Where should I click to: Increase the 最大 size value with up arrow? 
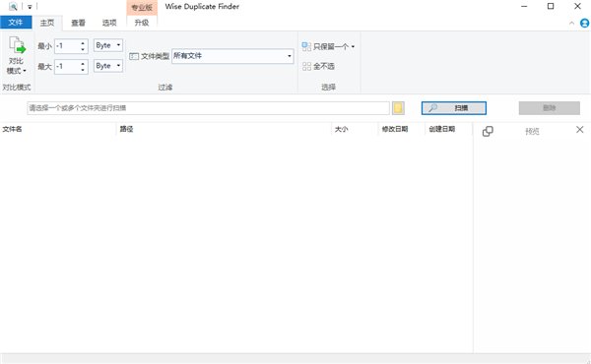point(83,64)
